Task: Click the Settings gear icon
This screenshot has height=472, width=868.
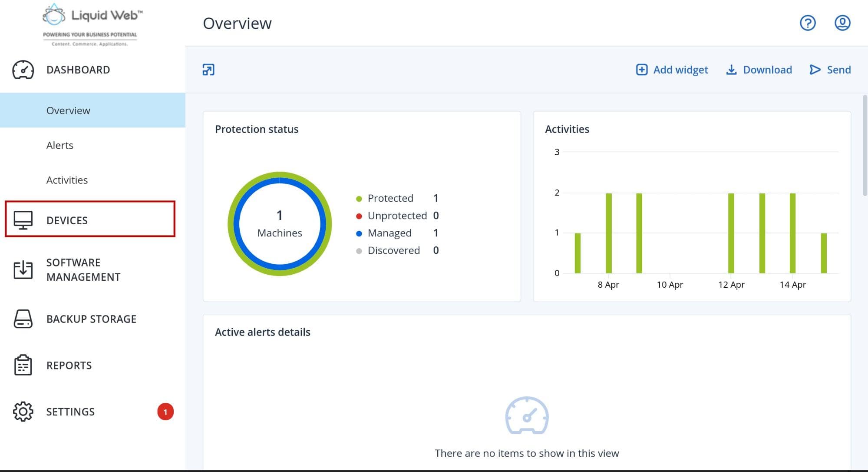Action: (x=22, y=412)
